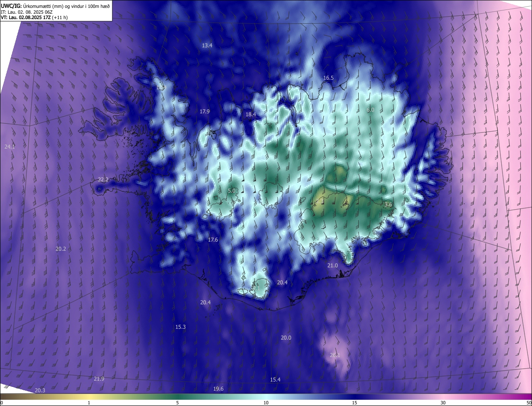Click the 17.9 value label
Screen dimensions: 532x406
(204, 111)
